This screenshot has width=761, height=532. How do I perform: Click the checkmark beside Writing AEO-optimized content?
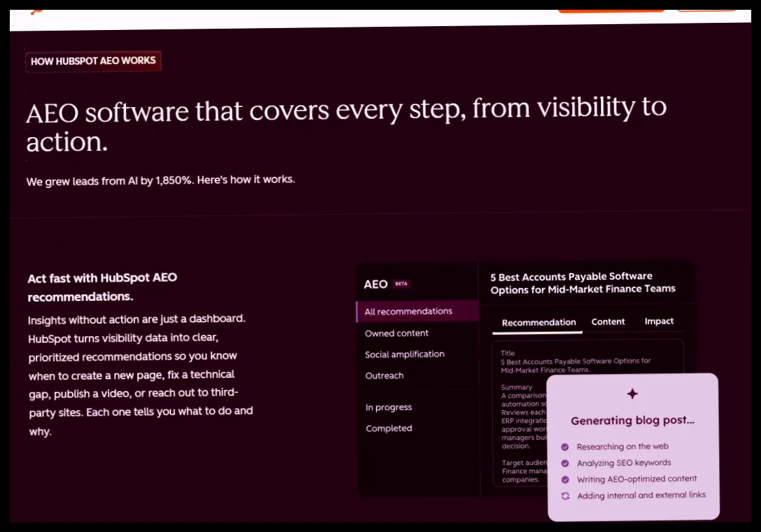[565, 480]
